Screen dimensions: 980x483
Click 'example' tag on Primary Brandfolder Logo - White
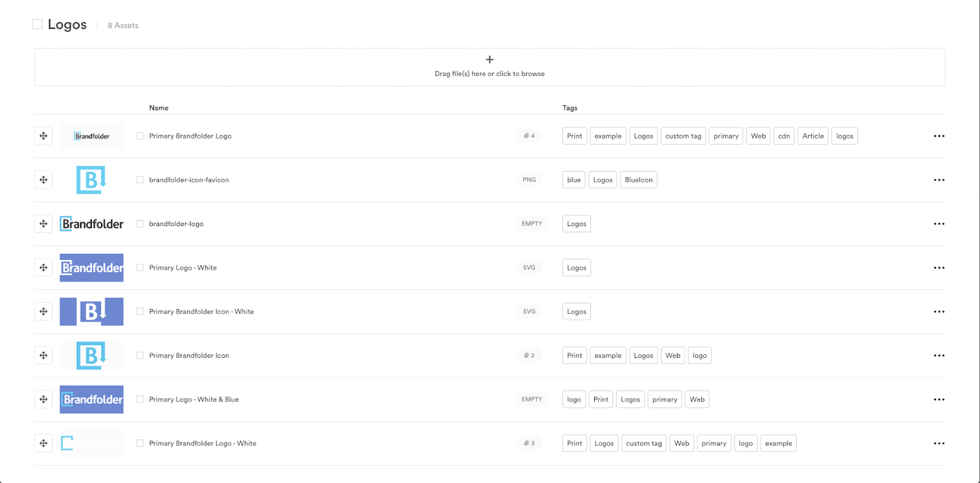778,443
